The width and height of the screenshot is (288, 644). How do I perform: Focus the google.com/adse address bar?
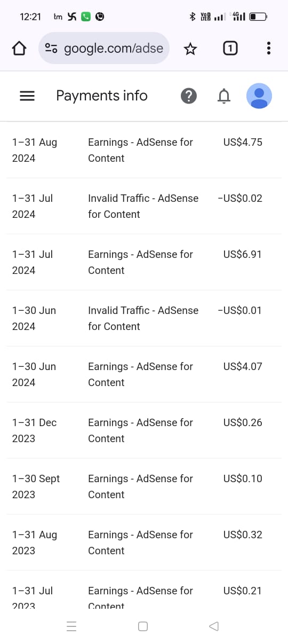(104, 49)
